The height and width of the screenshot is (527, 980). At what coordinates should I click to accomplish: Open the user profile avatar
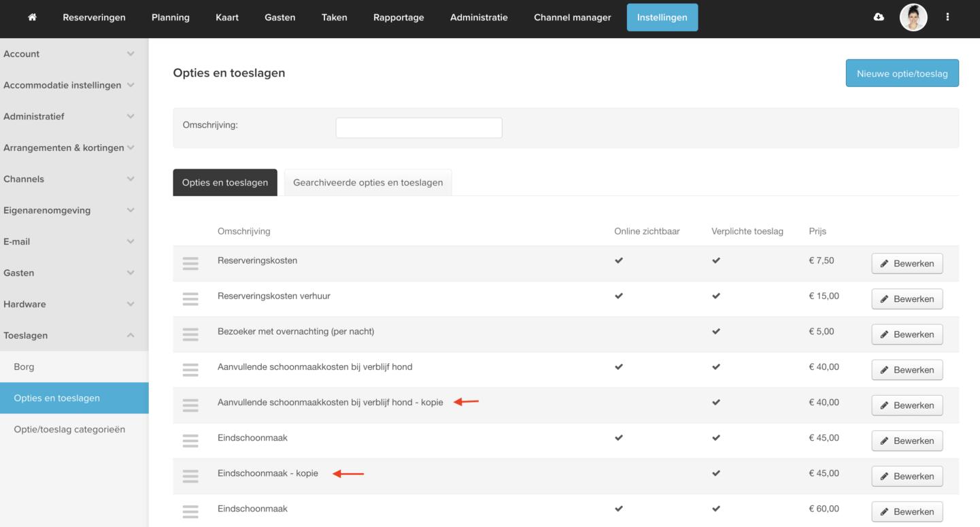913,18
